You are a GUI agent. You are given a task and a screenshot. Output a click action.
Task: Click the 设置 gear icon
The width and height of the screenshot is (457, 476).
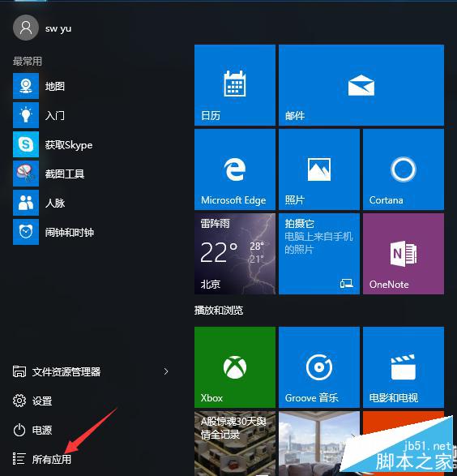point(19,401)
